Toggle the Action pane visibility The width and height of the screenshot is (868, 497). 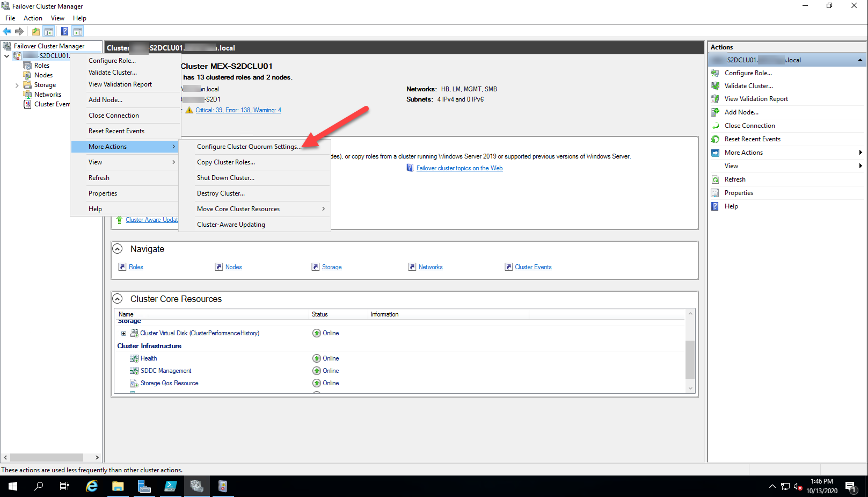tap(78, 31)
